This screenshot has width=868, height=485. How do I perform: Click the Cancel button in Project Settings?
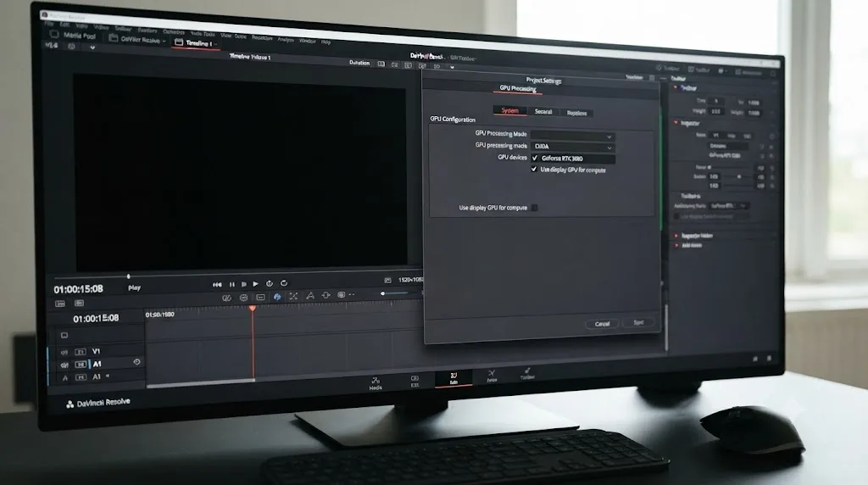tap(603, 323)
